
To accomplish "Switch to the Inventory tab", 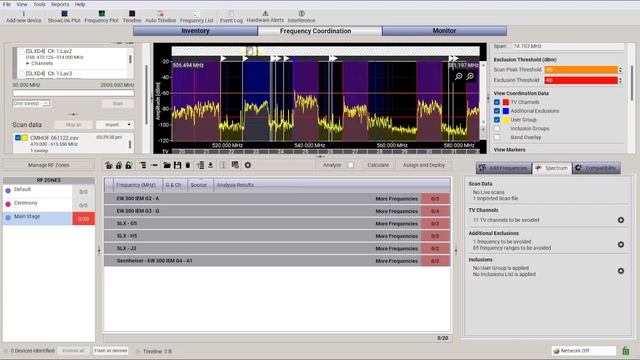I will (x=195, y=31).
